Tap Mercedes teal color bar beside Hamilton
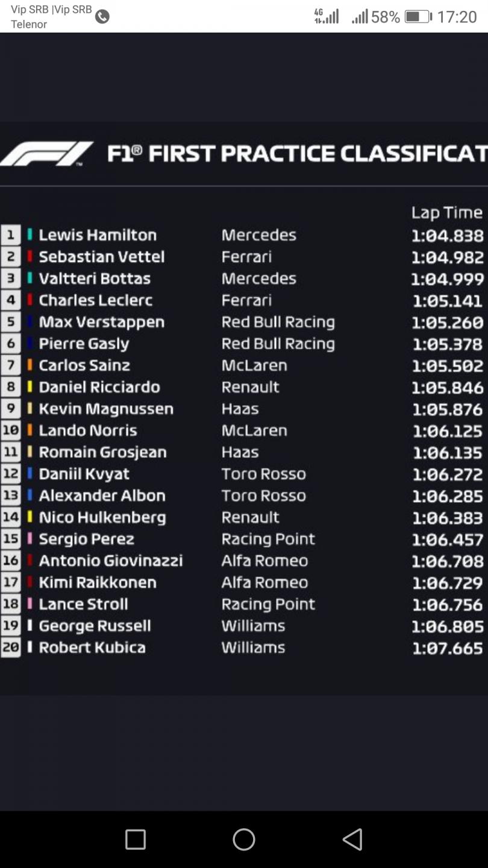The height and width of the screenshot is (868, 488). click(x=30, y=235)
